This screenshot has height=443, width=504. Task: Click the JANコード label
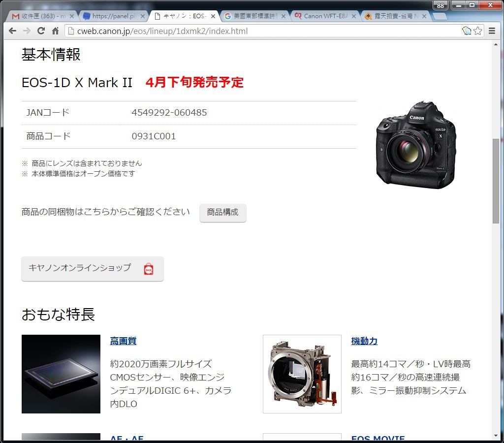pos(48,113)
